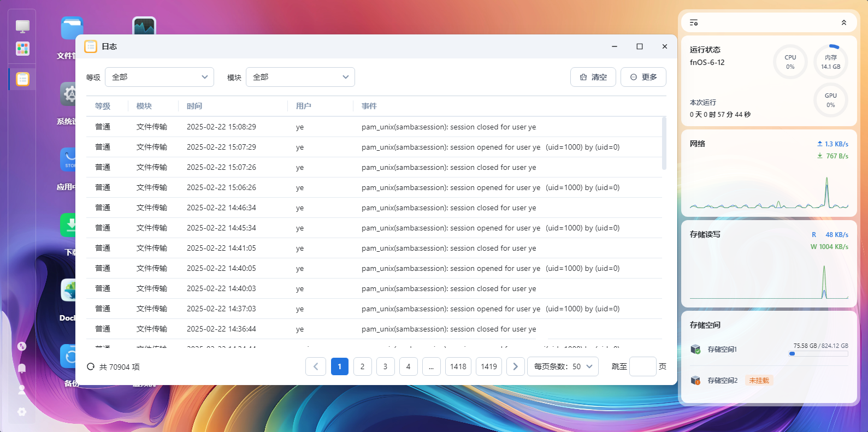Open the user profile icon in left dock
Screen dimensions: 868x432
22,390
